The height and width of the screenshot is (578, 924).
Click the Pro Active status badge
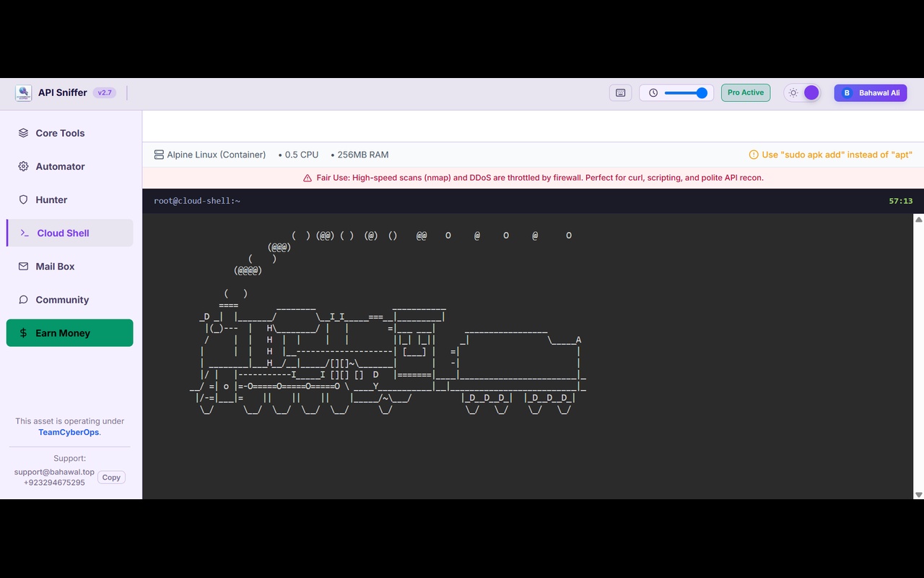tap(746, 92)
